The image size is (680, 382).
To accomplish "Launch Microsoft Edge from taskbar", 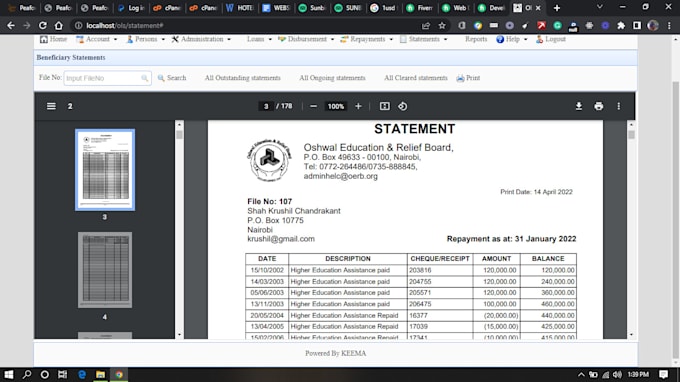I will point(82,374).
